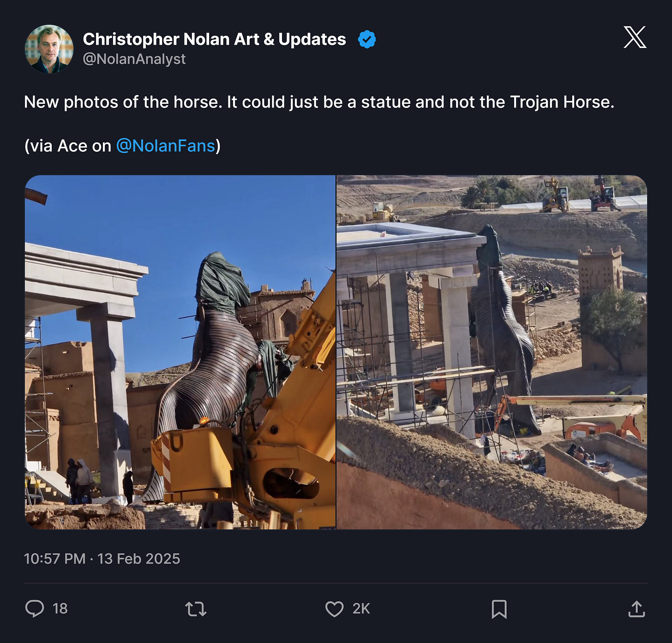Like the post with heart icon
This screenshot has height=643, width=672.
[x=334, y=609]
